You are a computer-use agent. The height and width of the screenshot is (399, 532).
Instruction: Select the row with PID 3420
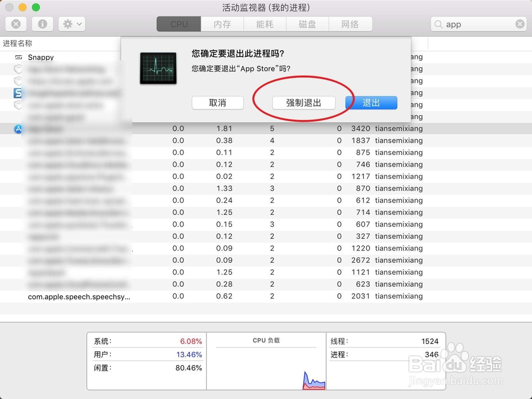click(266, 129)
